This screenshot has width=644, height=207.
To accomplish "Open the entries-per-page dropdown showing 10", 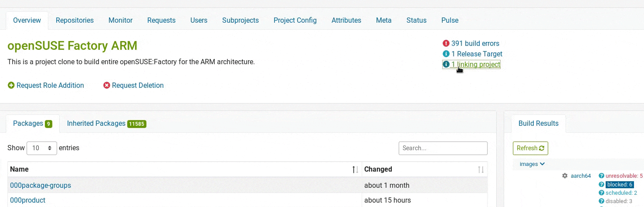I will 42,148.
